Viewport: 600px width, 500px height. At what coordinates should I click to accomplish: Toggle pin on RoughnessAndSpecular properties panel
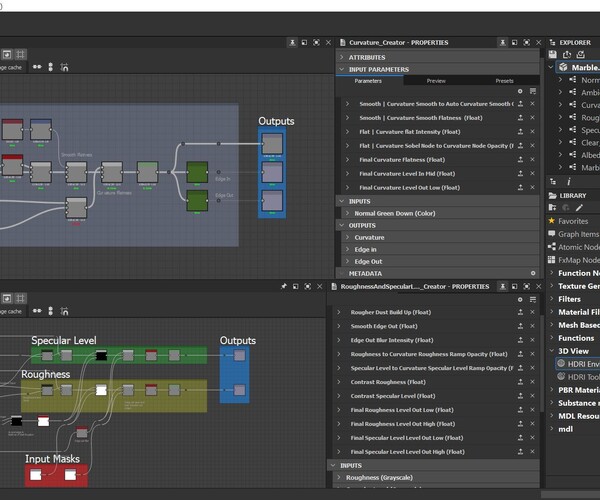pos(501,286)
